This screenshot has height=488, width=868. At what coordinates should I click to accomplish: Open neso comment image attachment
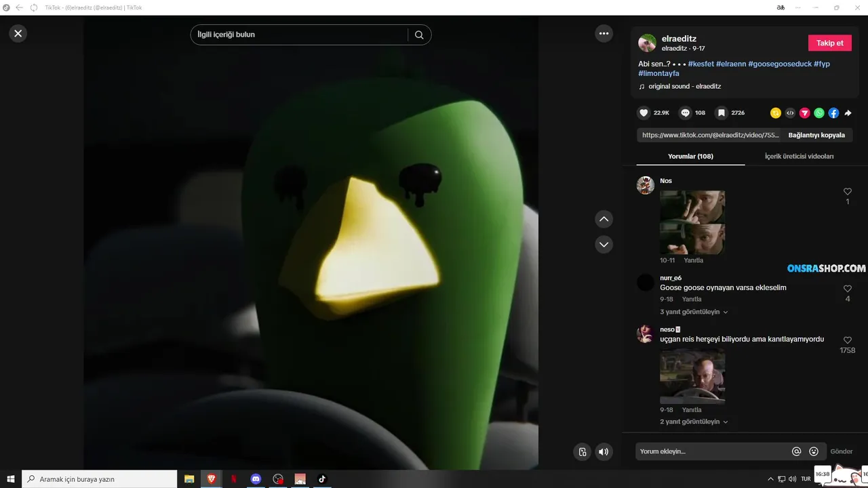coord(692,375)
